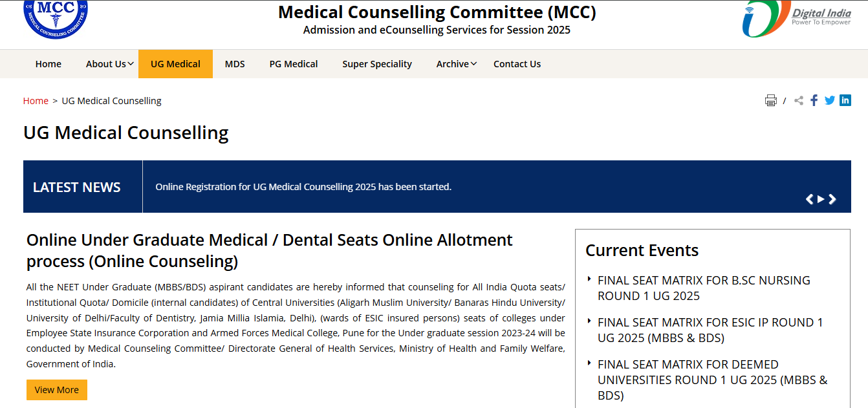Play the latest news ticker

coord(821,199)
